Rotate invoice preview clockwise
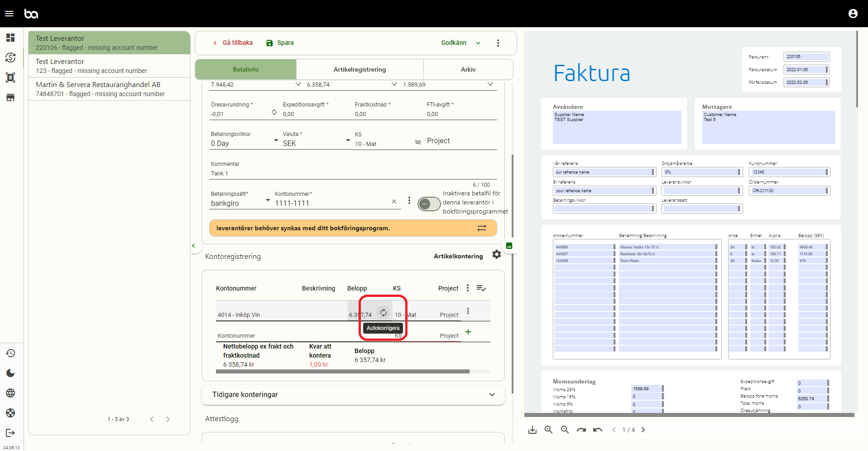The height and width of the screenshot is (451, 868). click(581, 430)
